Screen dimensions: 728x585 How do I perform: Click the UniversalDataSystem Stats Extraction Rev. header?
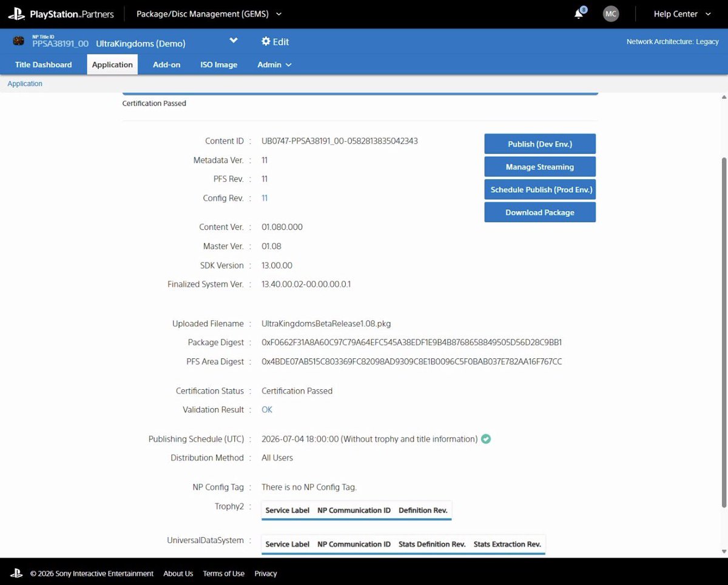pyautogui.click(x=507, y=544)
